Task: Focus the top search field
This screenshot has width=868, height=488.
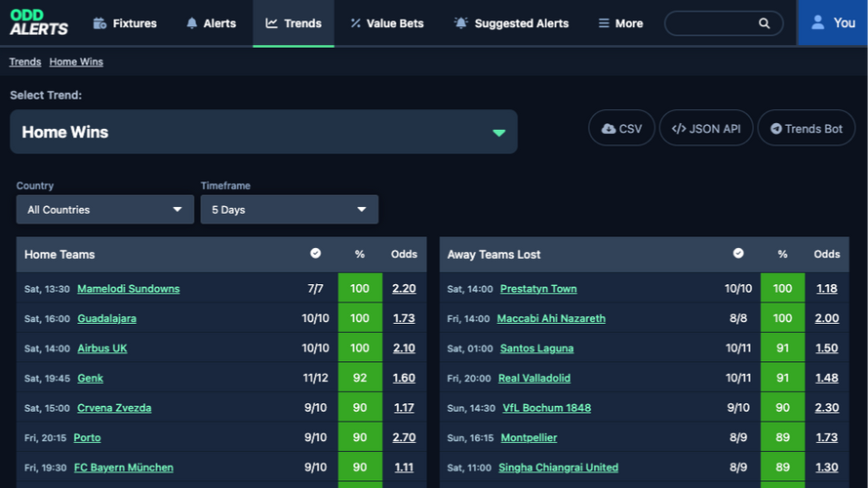Action: pos(724,23)
